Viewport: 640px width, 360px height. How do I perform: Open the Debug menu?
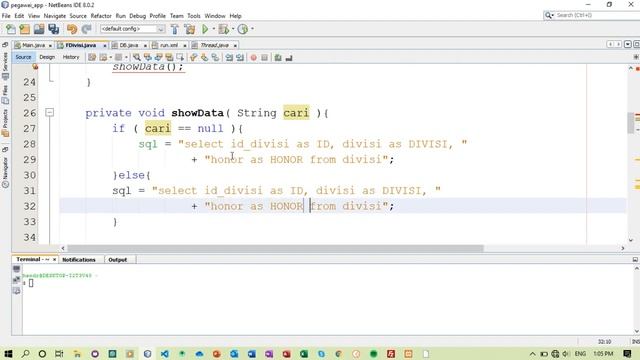point(138,16)
